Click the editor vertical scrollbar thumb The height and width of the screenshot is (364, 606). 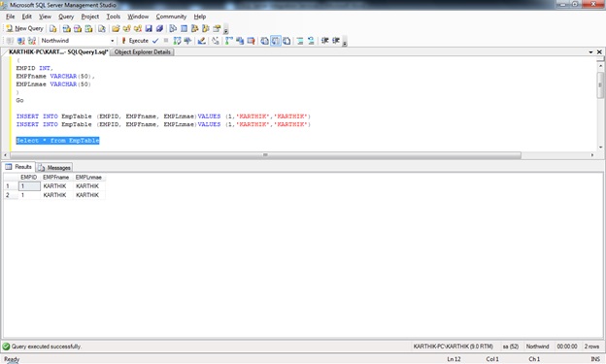(x=600, y=84)
